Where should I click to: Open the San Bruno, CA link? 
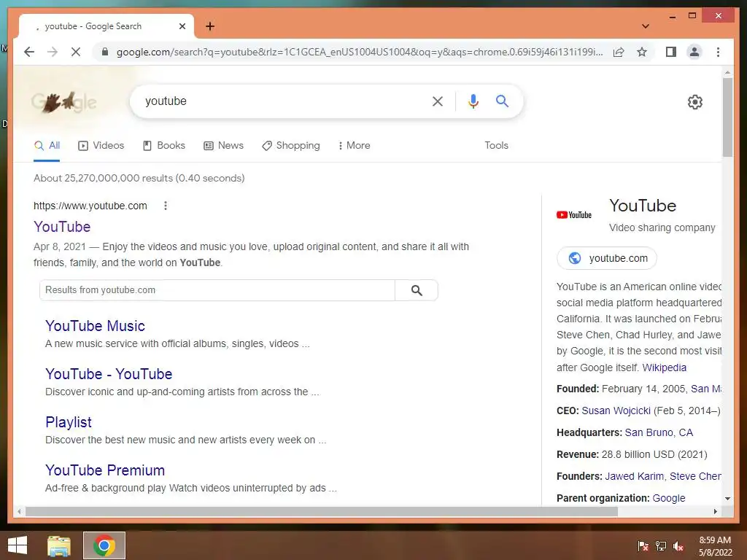pyautogui.click(x=659, y=433)
